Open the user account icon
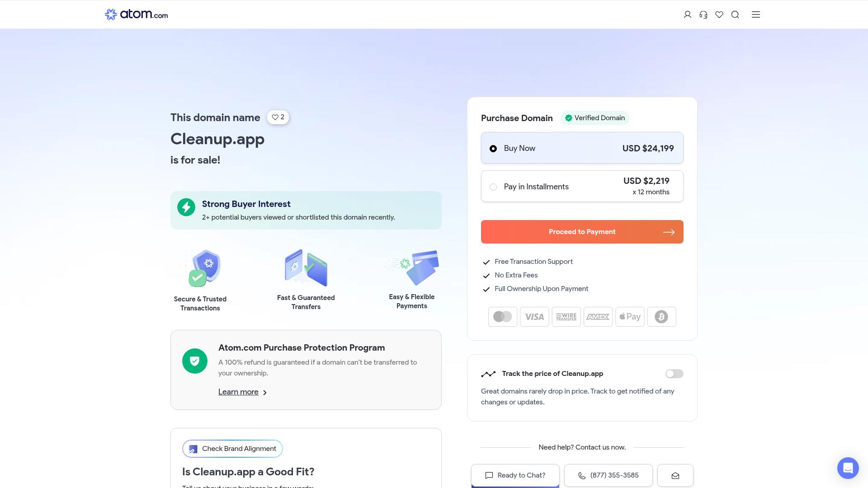Image resolution: width=868 pixels, height=488 pixels. tap(688, 14)
